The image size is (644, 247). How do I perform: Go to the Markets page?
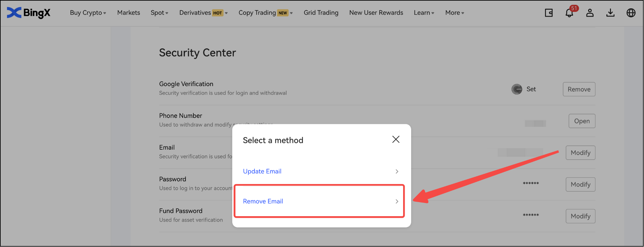[x=128, y=13]
